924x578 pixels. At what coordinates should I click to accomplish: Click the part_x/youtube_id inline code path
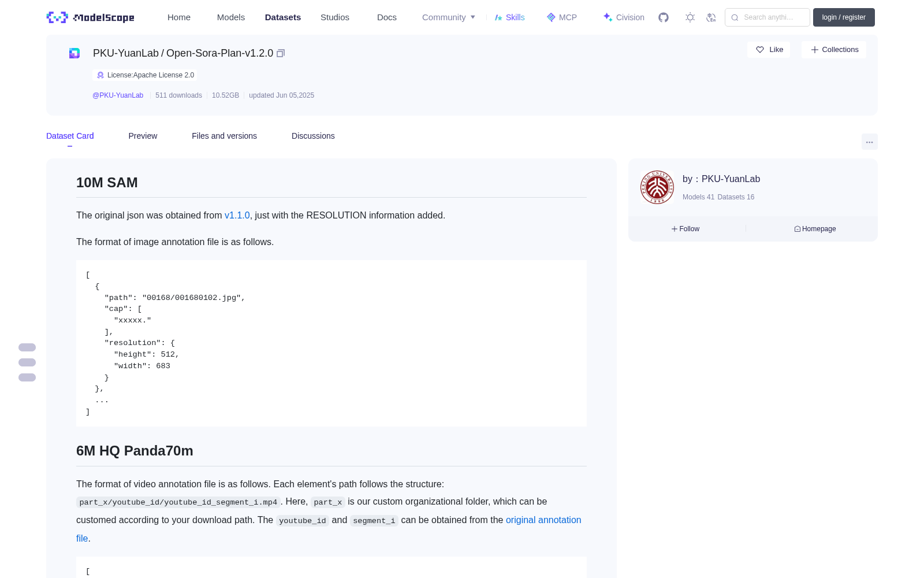[x=178, y=502]
